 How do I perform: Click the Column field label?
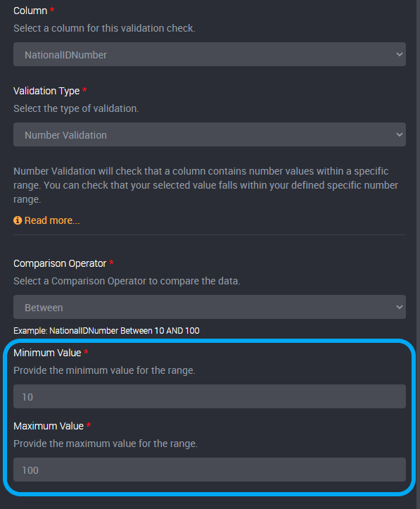(30, 11)
